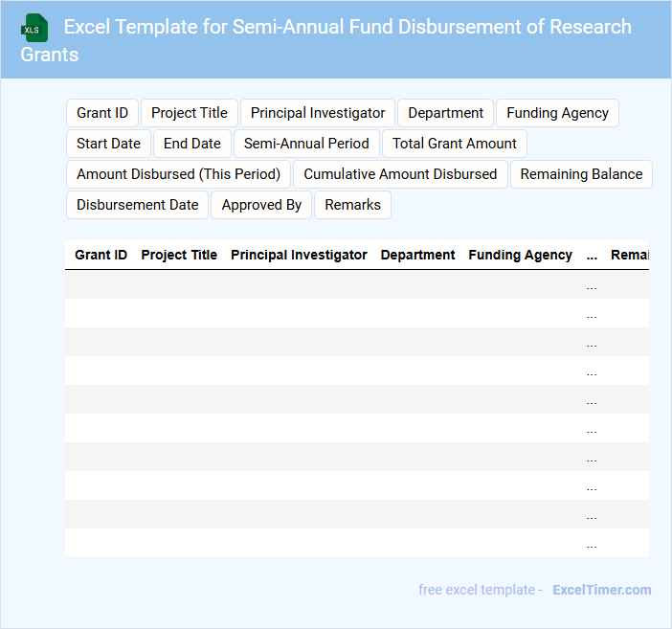672x629 pixels.
Task: Click the Department tag button
Action: coord(445,113)
